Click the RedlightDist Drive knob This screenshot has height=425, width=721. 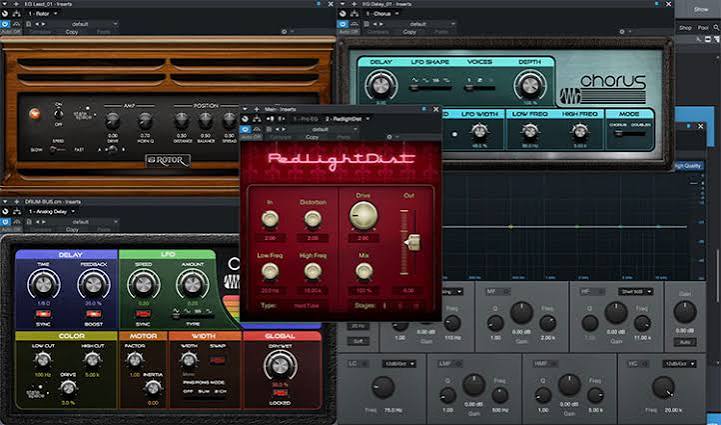click(363, 215)
